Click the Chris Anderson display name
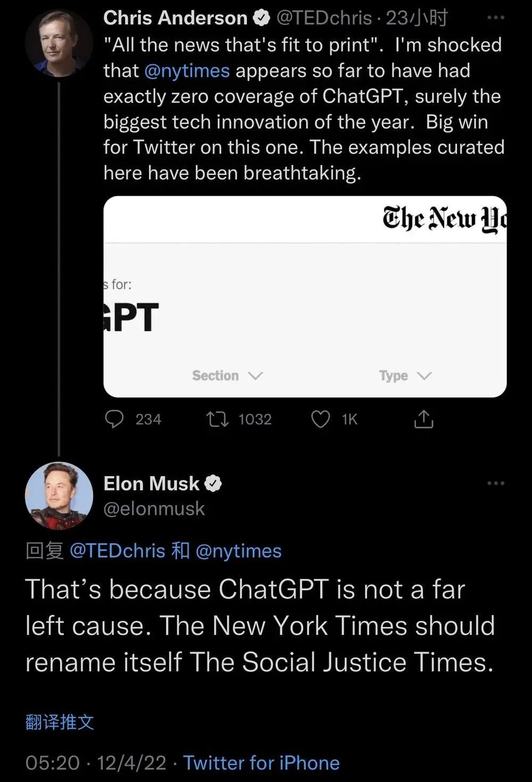Viewport: 532px width, 782px height. pyautogui.click(x=175, y=18)
